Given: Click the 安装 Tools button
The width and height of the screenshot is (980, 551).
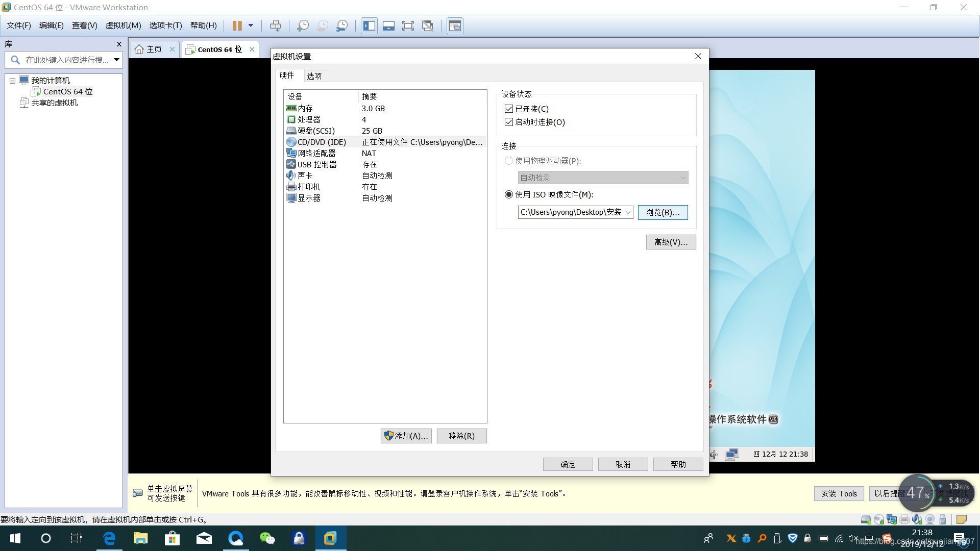Looking at the screenshot, I should tap(839, 493).
